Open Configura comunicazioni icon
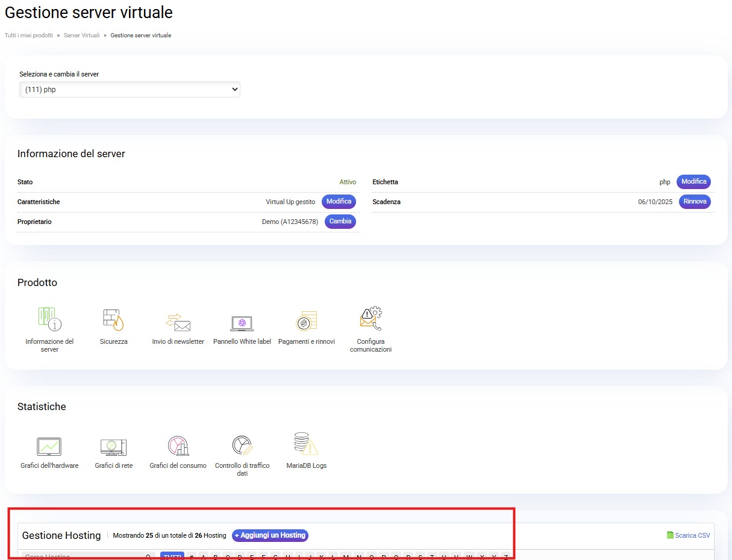The width and height of the screenshot is (732, 560). [x=371, y=319]
